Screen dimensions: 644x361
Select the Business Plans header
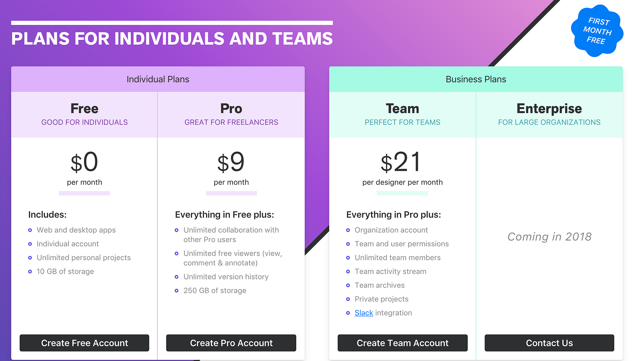(476, 79)
